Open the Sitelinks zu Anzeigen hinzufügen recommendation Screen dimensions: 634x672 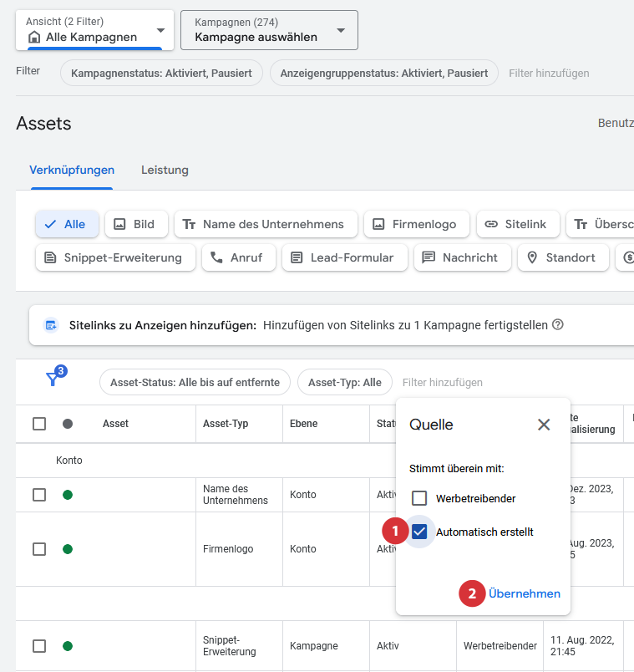tap(332, 325)
